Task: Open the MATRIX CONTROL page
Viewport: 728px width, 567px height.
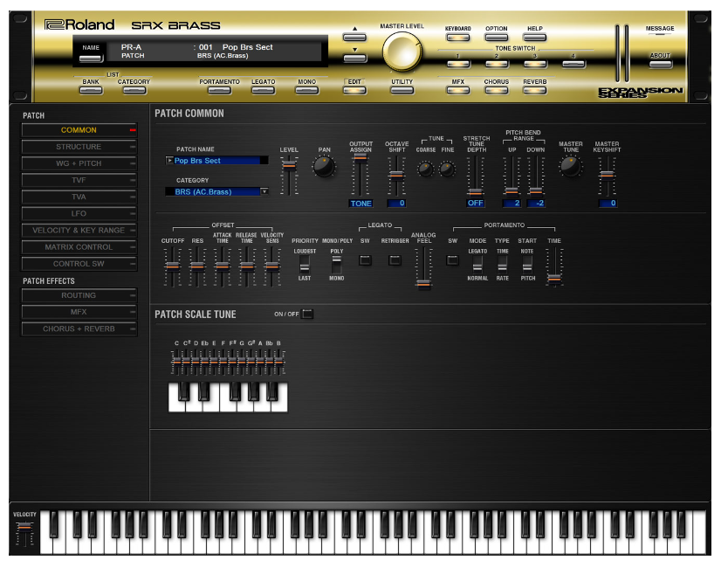Action: click(x=79, y=247)
